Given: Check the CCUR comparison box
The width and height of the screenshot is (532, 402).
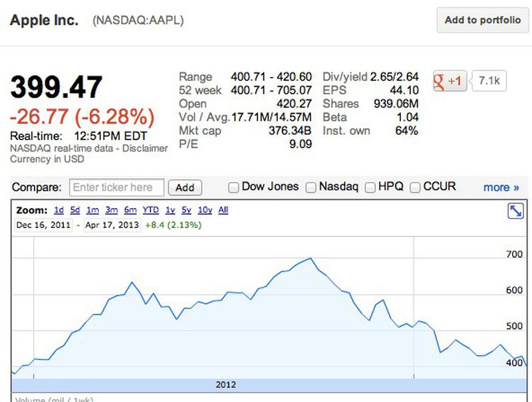Looking at the screenshot, I should pos(414,187).
